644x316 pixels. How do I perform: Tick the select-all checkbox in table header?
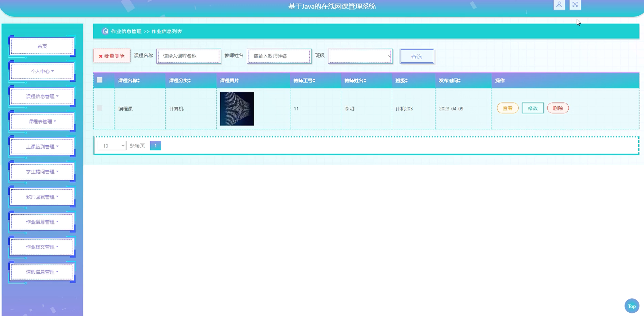click(99, 80)
